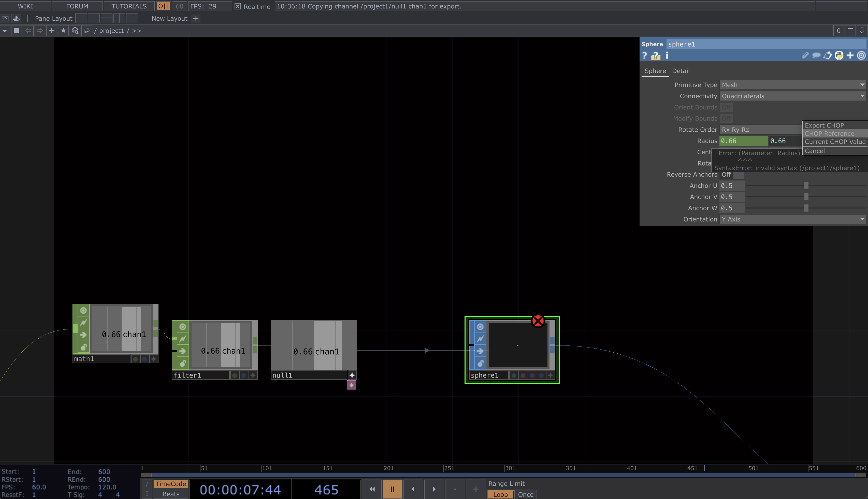
Task: Switch to the Detail tab
Action: [x=681, y=71]
